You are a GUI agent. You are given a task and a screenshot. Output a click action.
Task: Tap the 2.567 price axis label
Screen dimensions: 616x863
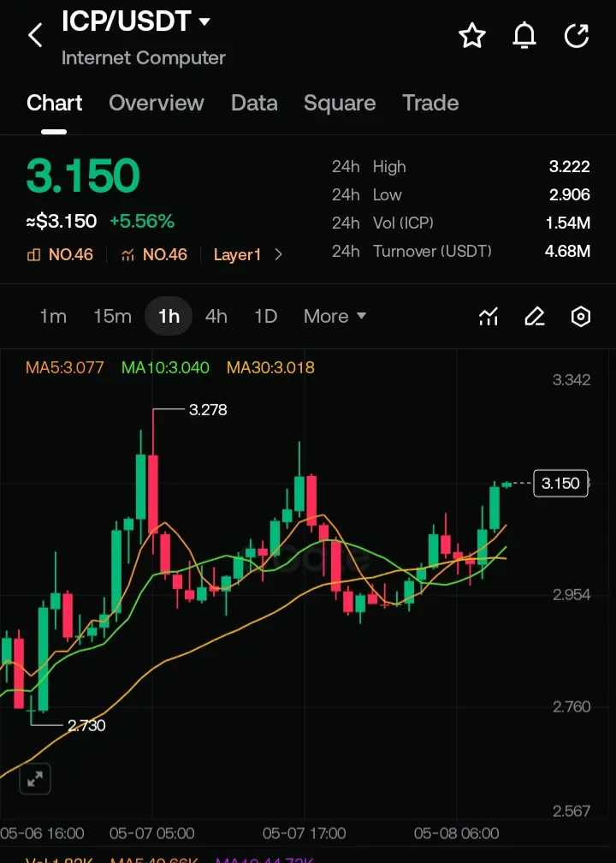572,812
